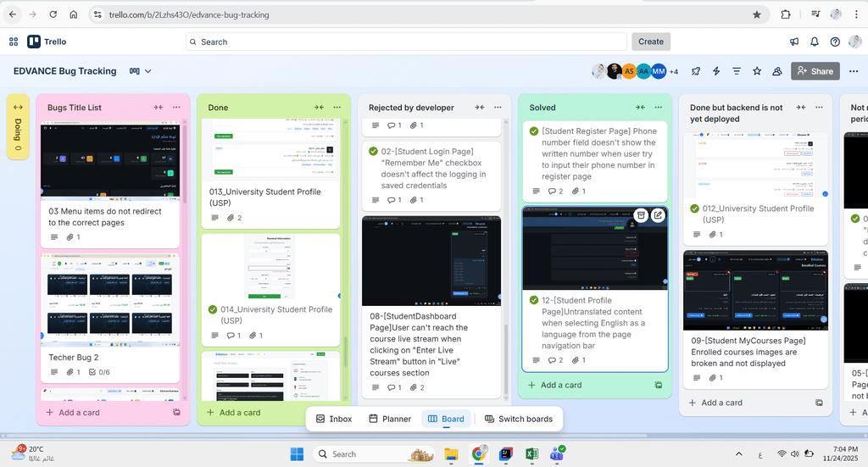Viewport: 868px width, 467px height.
Task: Click the Share button
Action: click(815, 71)
